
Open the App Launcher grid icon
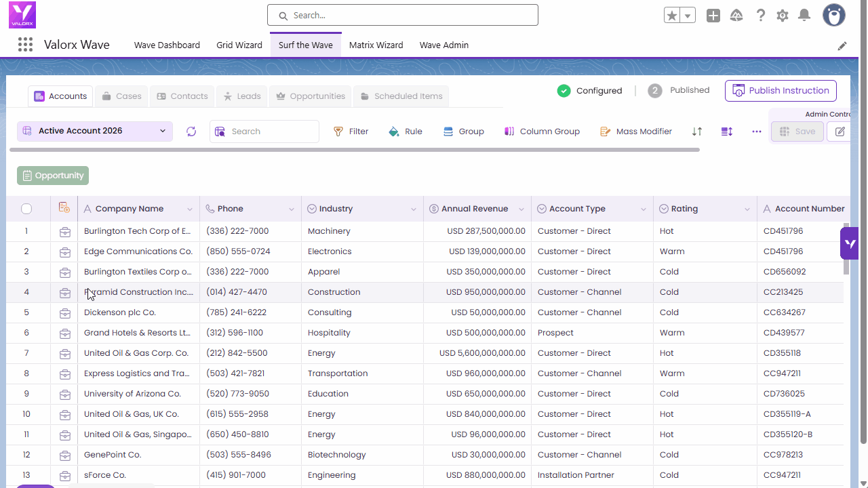point(25,45)
